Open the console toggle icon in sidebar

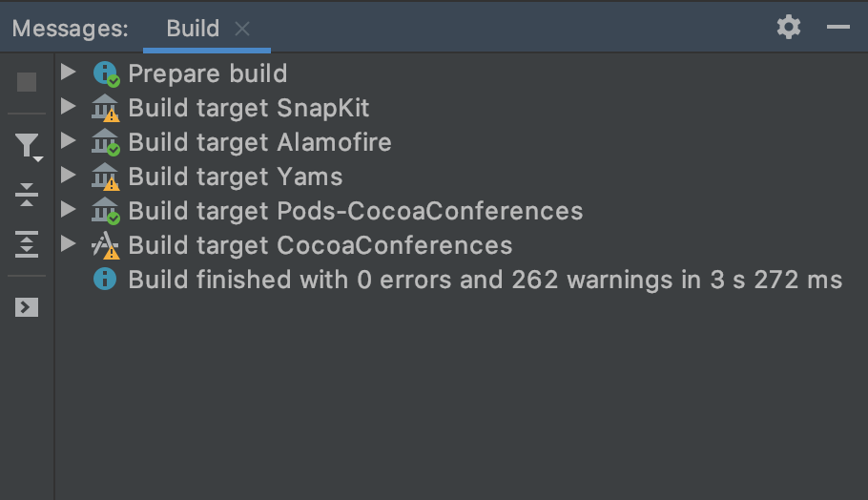pyautogui.click(x=27, y=307)
